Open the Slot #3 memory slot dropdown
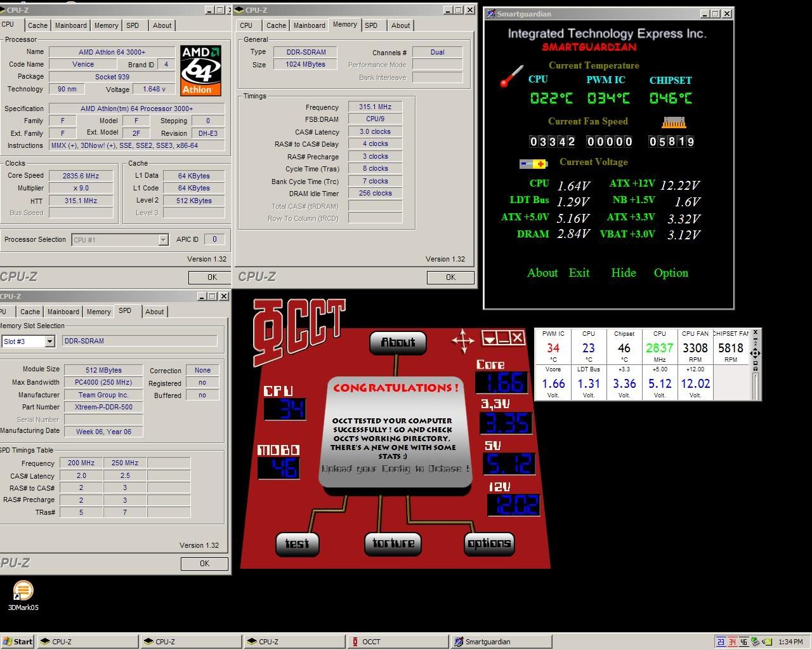The height and width of the screenshot is (650, 812). [49, 342]
